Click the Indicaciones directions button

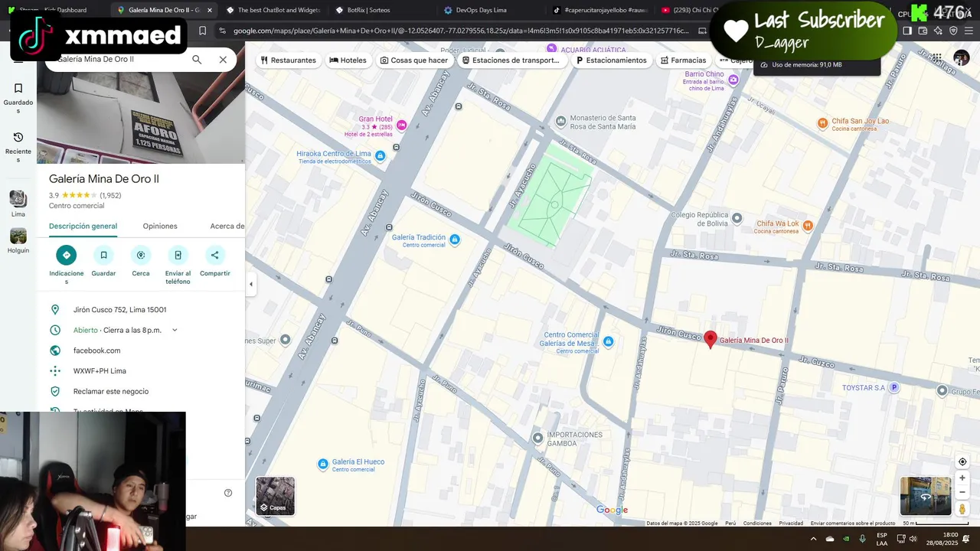(x=67, y=265)
